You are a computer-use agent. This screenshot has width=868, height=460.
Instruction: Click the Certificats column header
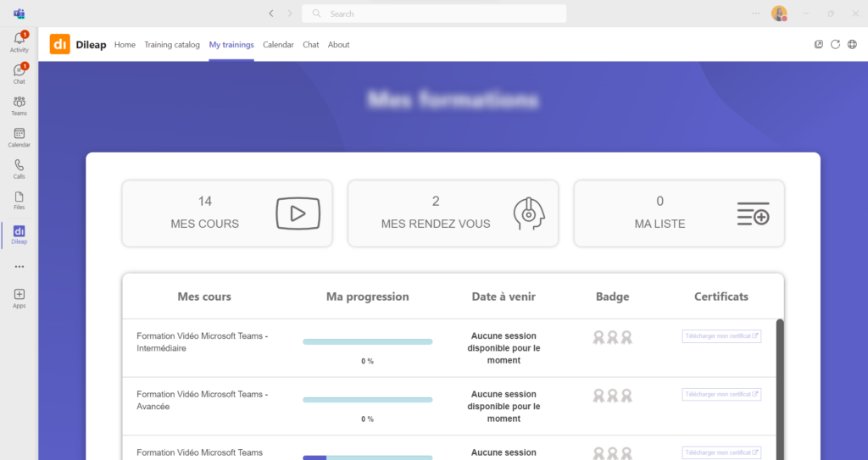point(721,297)
